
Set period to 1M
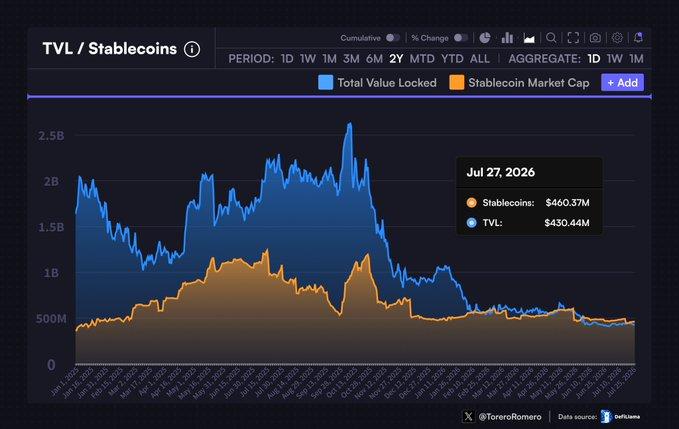tap(330, 59)
